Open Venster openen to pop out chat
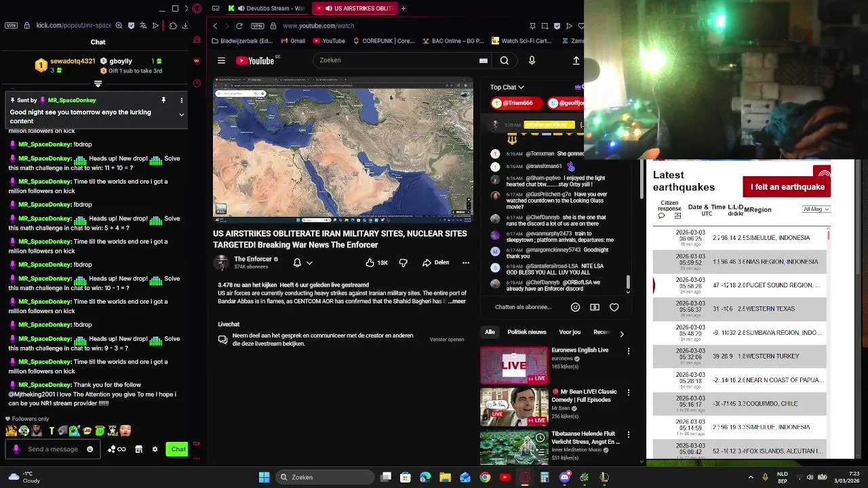Screen dimensions: 868x488 point(447,340)
